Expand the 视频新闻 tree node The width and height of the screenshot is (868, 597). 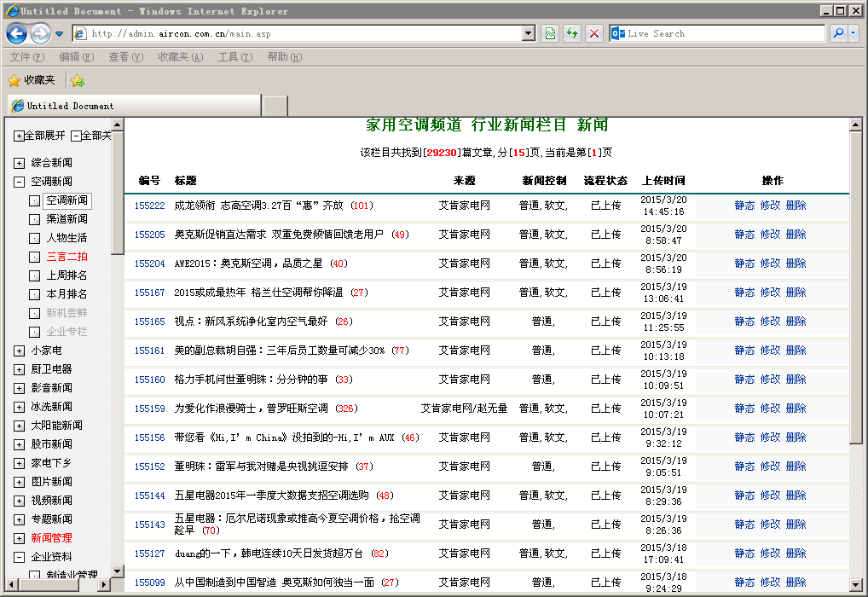click(20, 501)
